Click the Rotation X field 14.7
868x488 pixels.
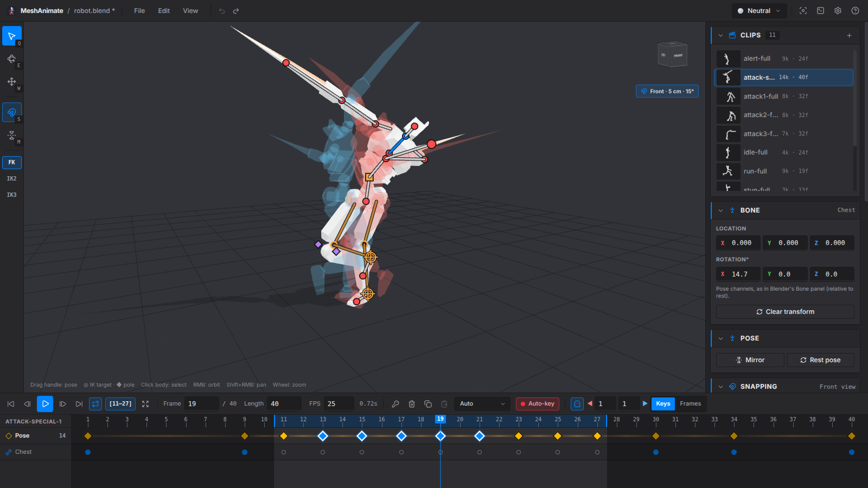(x=738, y=274)
